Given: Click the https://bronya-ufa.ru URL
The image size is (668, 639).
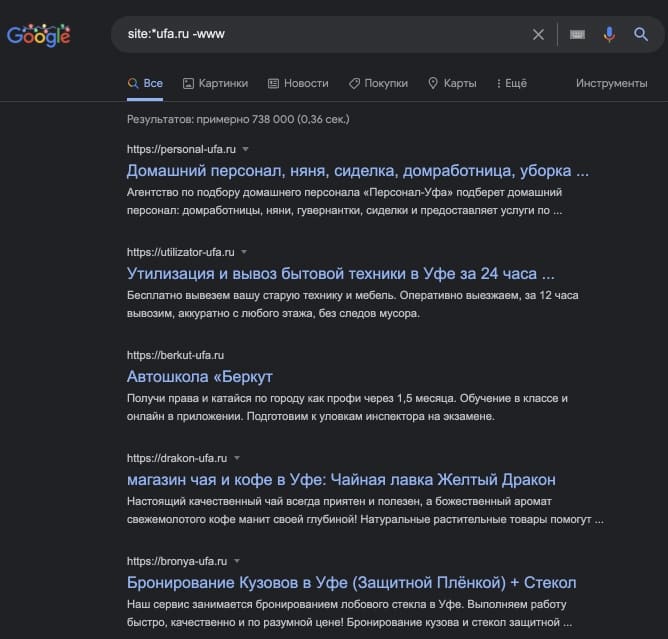Looking at the screenshot, I should (x=177, y=561).
